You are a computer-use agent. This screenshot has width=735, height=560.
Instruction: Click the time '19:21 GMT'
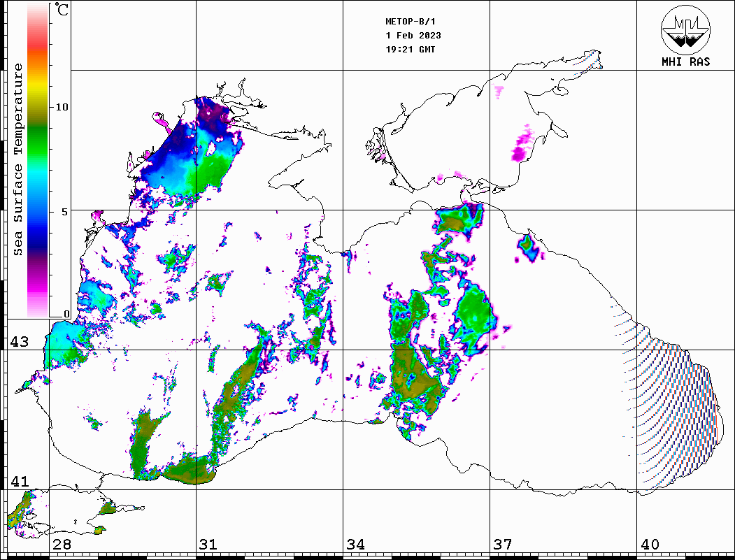(x=410, y=49)
